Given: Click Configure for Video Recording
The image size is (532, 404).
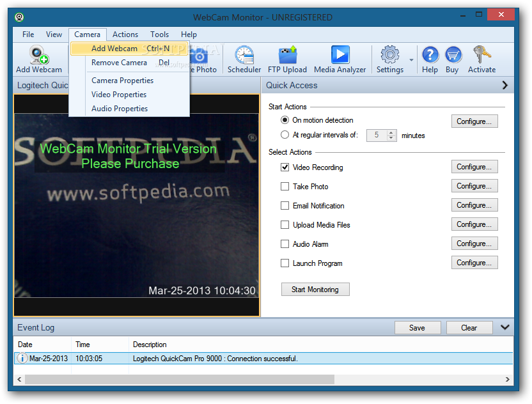Looking at the screenshot, I should tap(474, 167).
